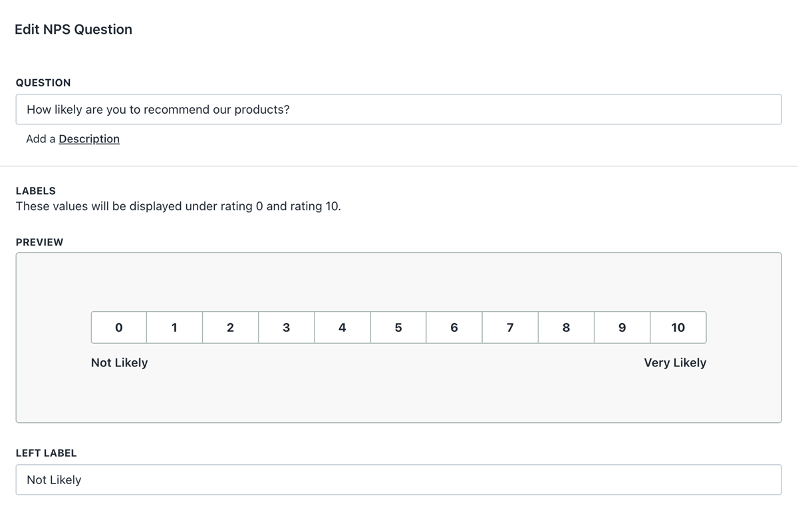Click the PREVIEW section heading
The width and height of the screenshot is (798, 532).
coord(39,242)
